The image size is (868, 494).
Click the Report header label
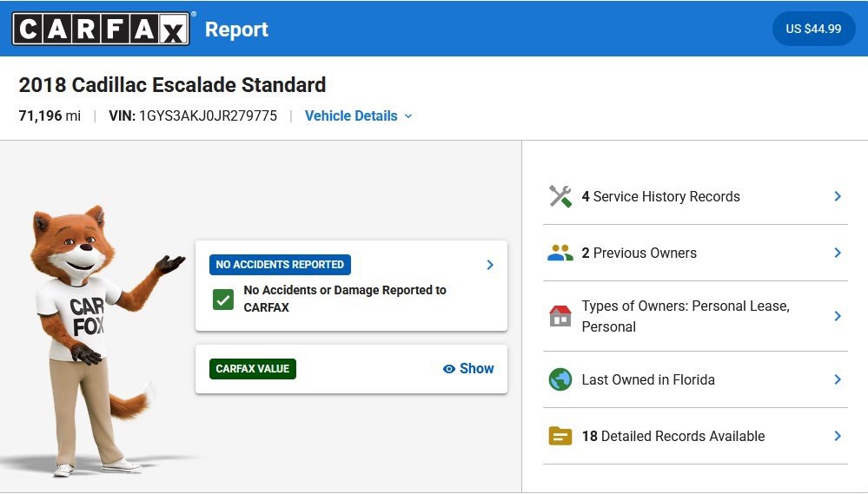coord(236,30)
